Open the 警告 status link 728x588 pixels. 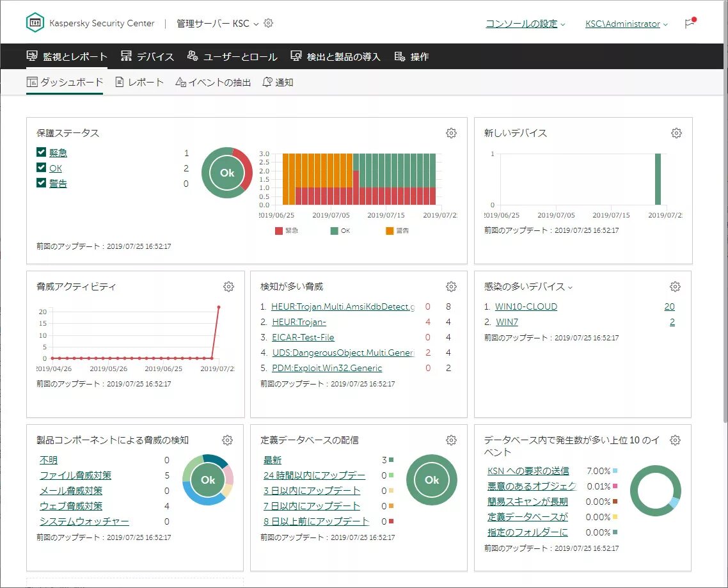[58, 184]
